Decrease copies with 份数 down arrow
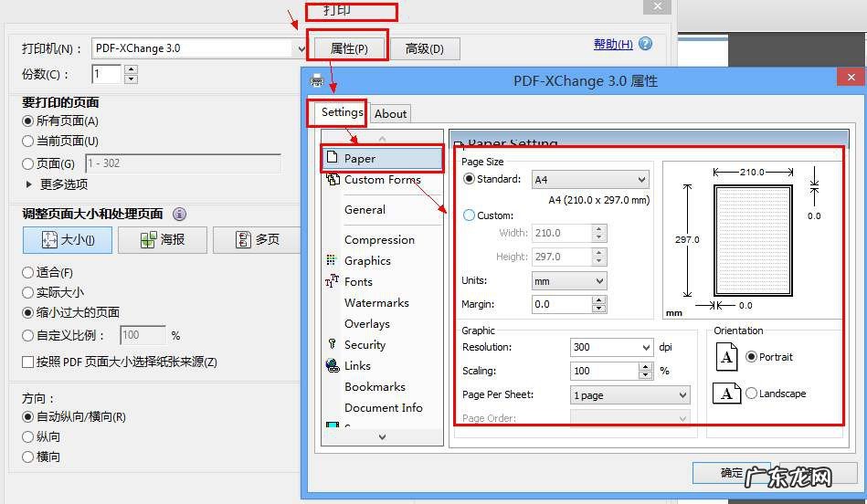867x504 pixels. click(131, 79)
